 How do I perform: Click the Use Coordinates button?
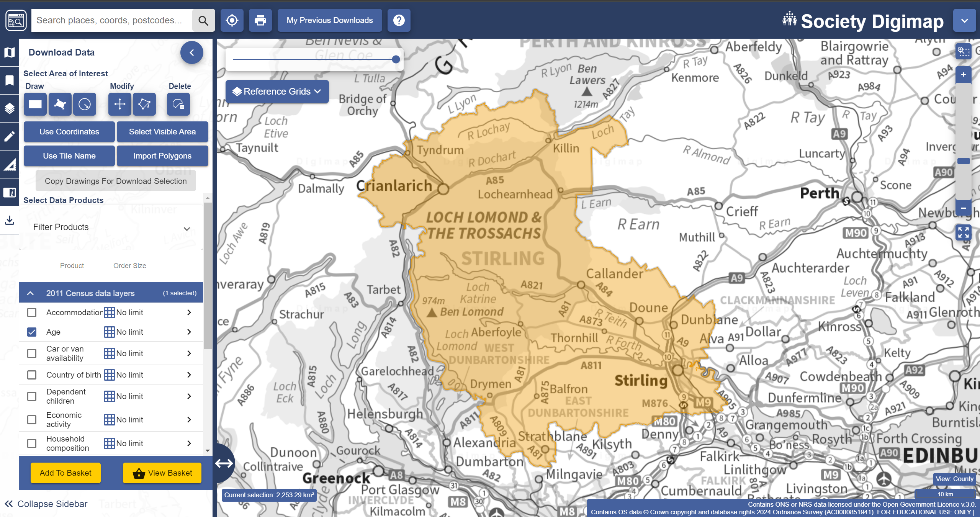69,132
